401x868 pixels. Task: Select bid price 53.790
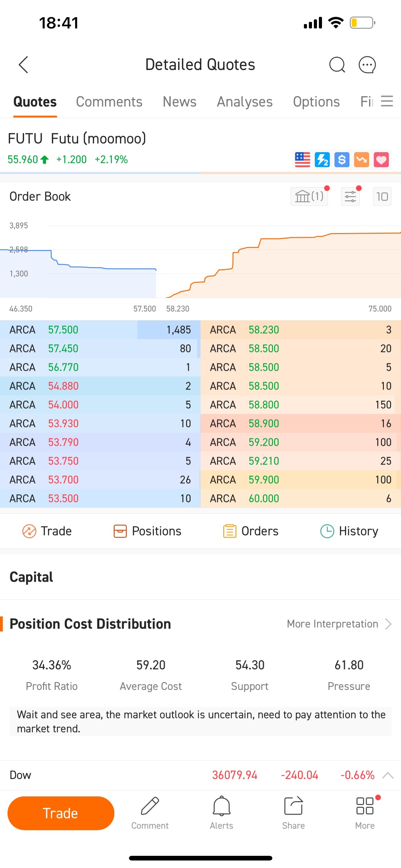point(63,442)
